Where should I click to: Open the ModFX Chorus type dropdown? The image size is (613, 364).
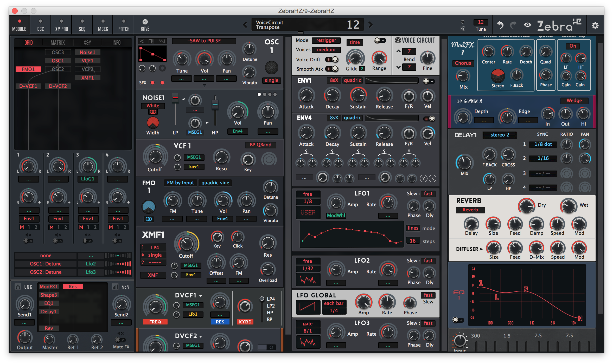click(463, 63)
